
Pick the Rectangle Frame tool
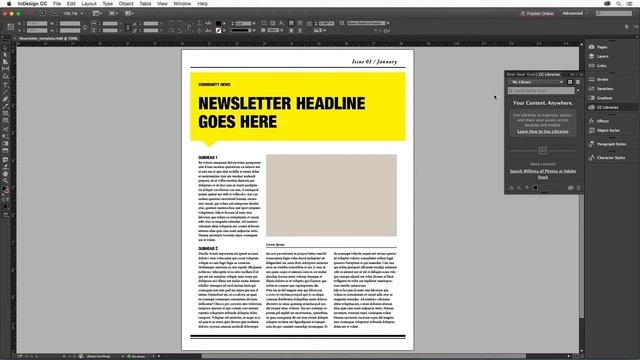pyautogui.click(x=5, y=113)
